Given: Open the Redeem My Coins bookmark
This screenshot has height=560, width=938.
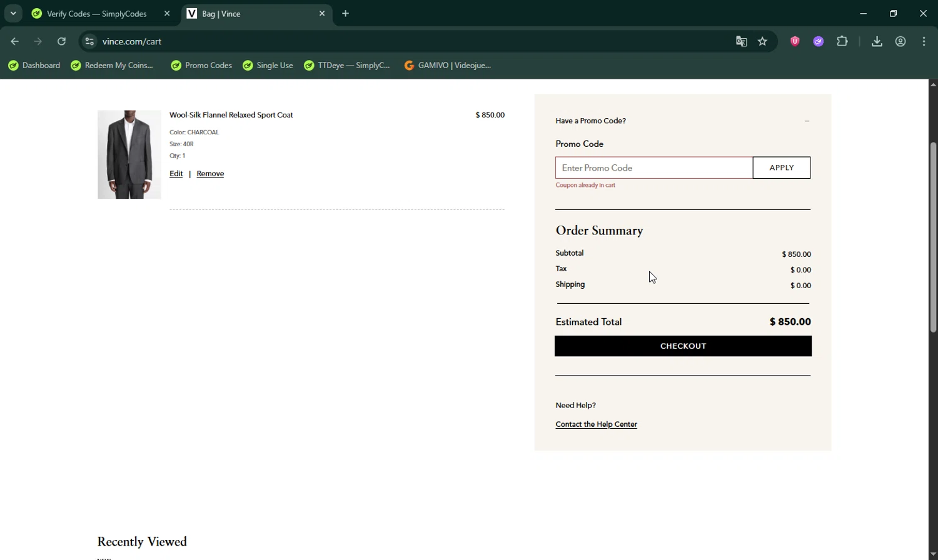Looking at the screenshot, I should click(x=112, y=66).
